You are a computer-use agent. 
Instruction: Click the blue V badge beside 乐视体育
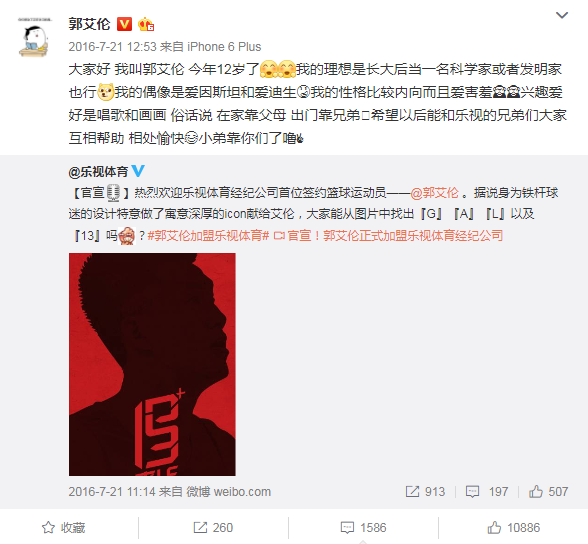tap(138, 171)
